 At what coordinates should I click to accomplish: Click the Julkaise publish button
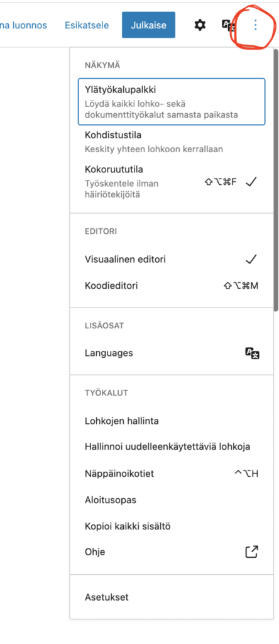tap(148, 25)
